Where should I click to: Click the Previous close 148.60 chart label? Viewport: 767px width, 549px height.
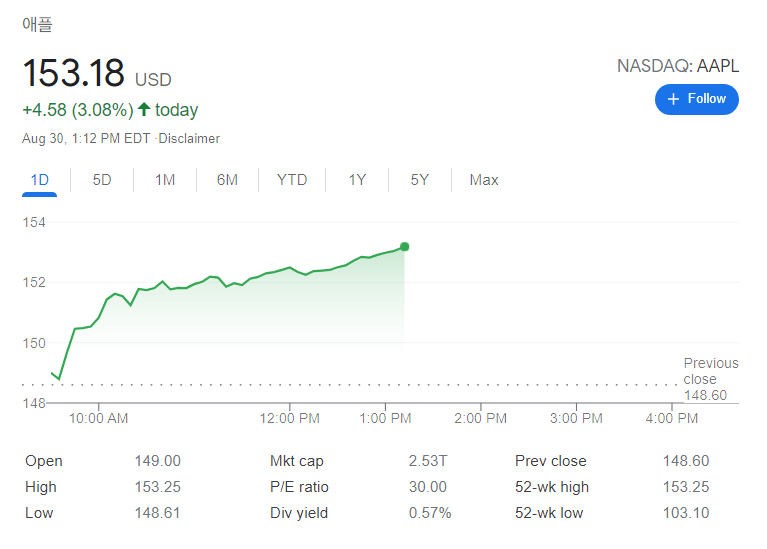tap(710, 379)
